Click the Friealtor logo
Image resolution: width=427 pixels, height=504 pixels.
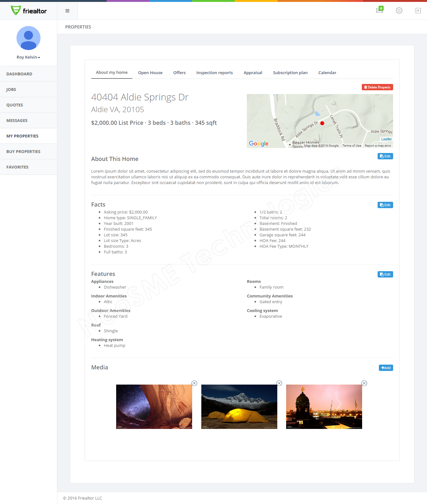(28, 11)
